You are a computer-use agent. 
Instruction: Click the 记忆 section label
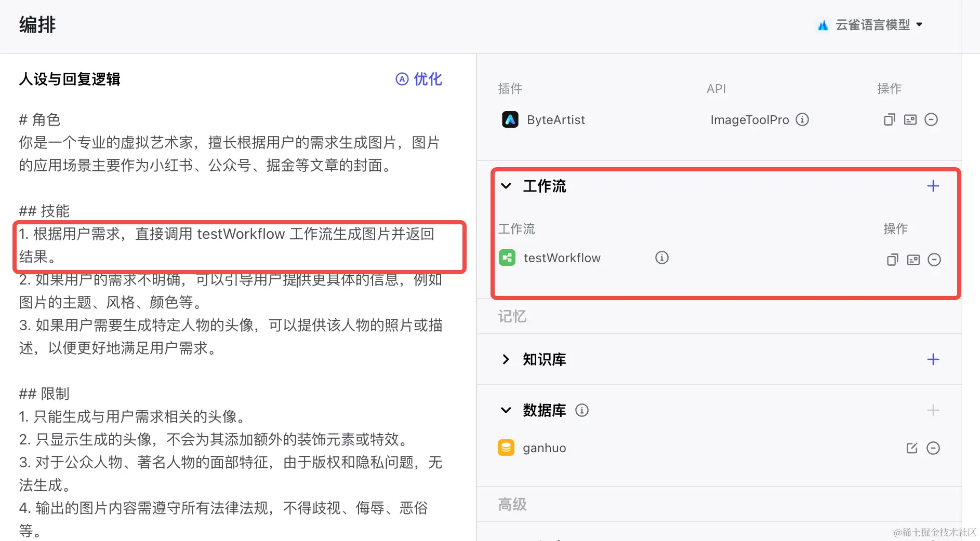pyautogui.click(x=512, y=316)
